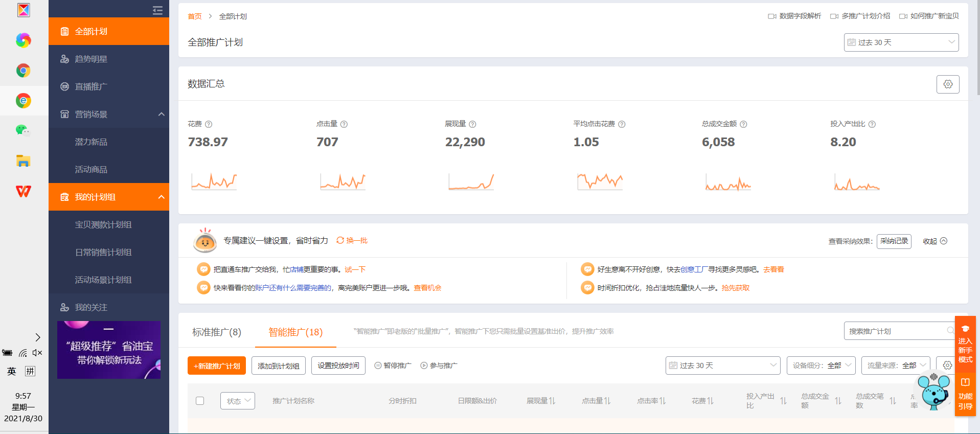Open Google Chrome from the taskbar

pos(23,71)
